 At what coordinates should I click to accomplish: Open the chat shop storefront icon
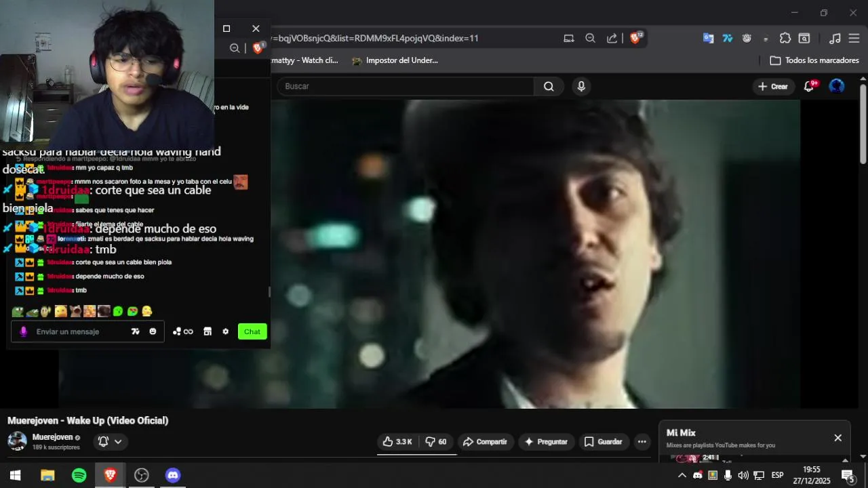pyautogui.click(x=208, y=331)
